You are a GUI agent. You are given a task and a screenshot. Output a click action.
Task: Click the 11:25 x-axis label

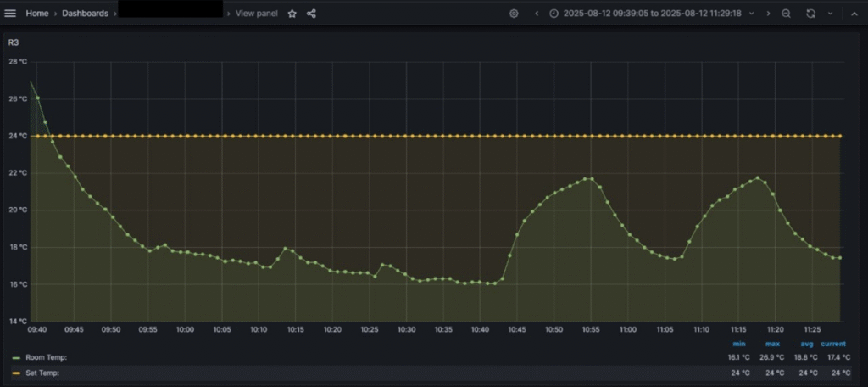coord(812,329)
